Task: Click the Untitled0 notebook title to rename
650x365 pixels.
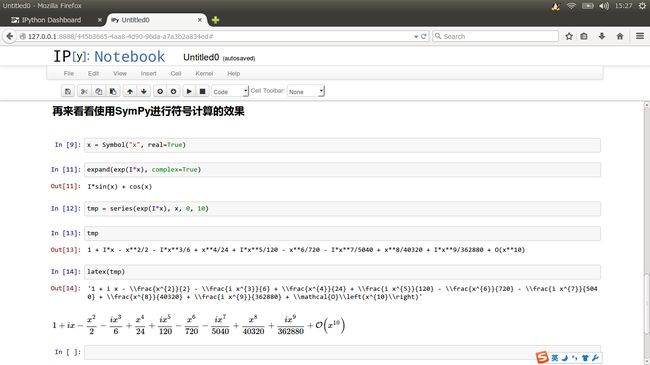Action: pos(201,57)
